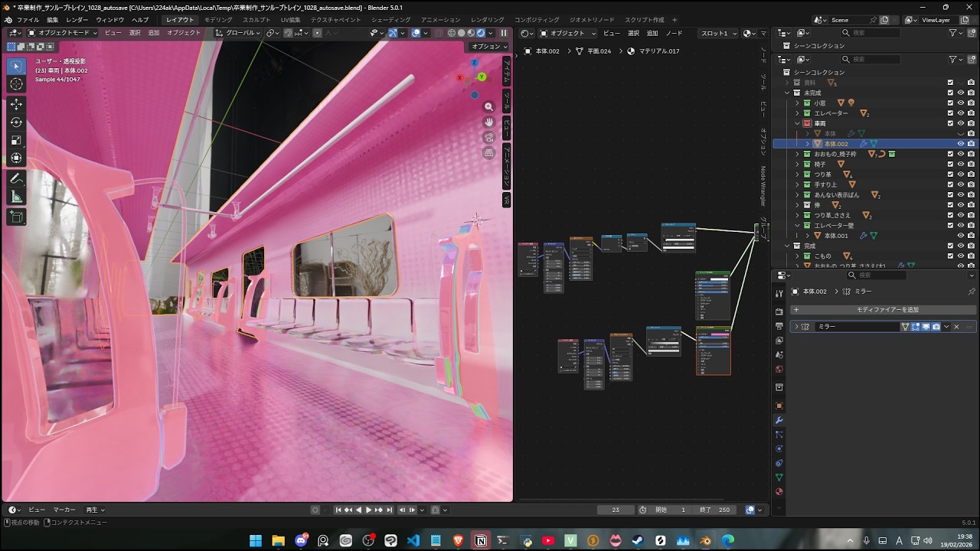This screenshot has width=980, height=551.
Task: Choose the Annotate pencil tool
Action: click(16, 178)
